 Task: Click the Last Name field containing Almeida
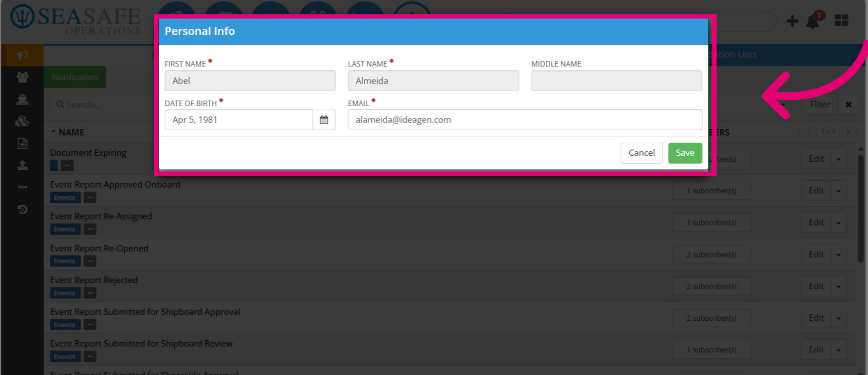pos(433,80)
